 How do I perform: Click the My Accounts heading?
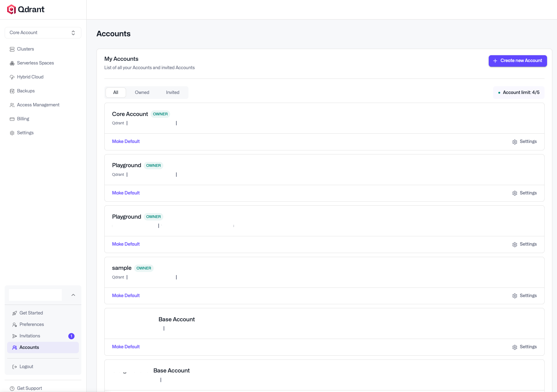pyautogui.click(x=121, y=59)
